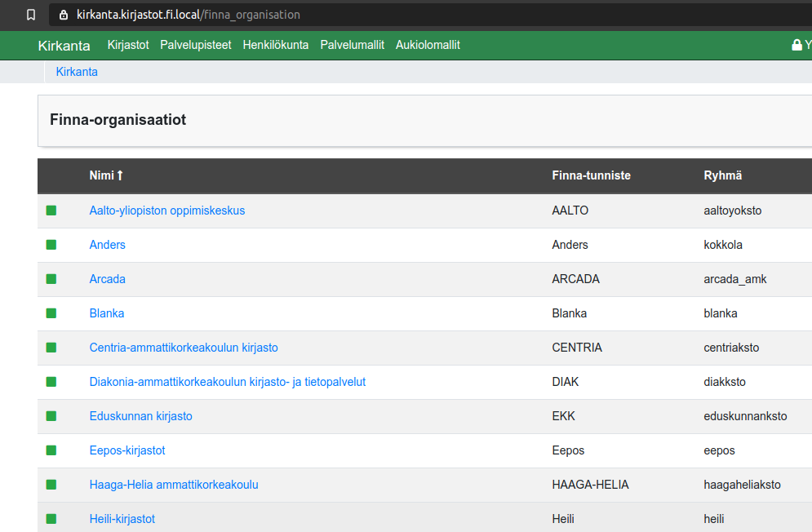Viewport: 812px width, 532px height.
Task: Click blanka group cell
Action: [x=721, y=313]
